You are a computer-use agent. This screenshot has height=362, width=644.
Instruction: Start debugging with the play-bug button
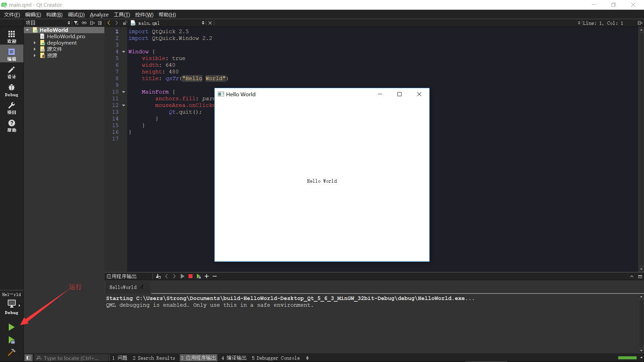(11, 341)
